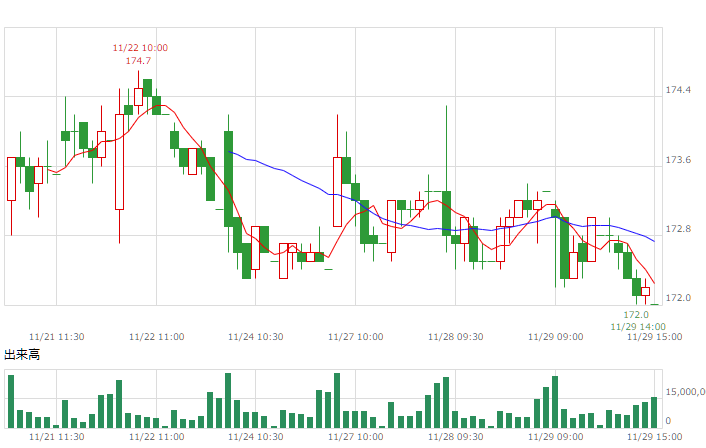Viewport: 706px width, 448px height.
Task: Click volume chart date label 11/29 09:00
Action: coord(556,437)
